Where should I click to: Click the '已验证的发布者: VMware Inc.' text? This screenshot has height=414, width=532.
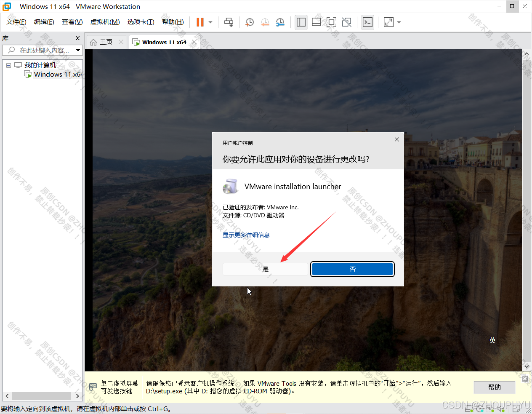[x=261, y=207]
